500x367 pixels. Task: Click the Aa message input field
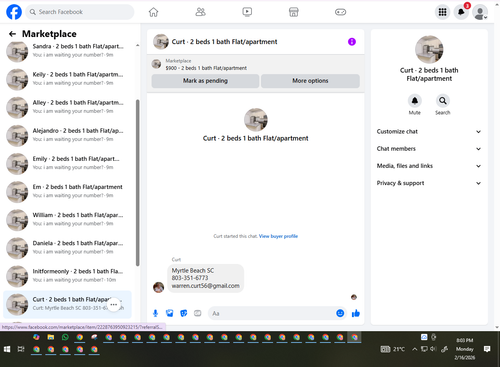[272, 313]
